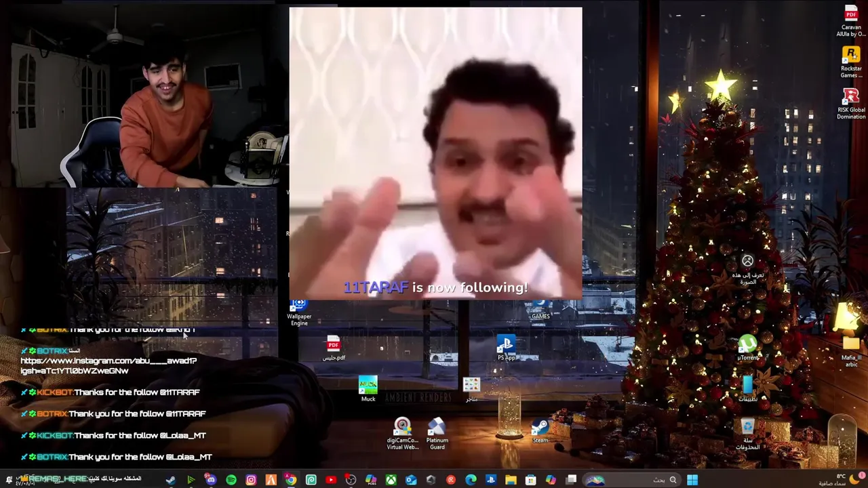Open Microsoft Store from the taskbar
Screen dimensions: 868x488
[x=531, y=480]
